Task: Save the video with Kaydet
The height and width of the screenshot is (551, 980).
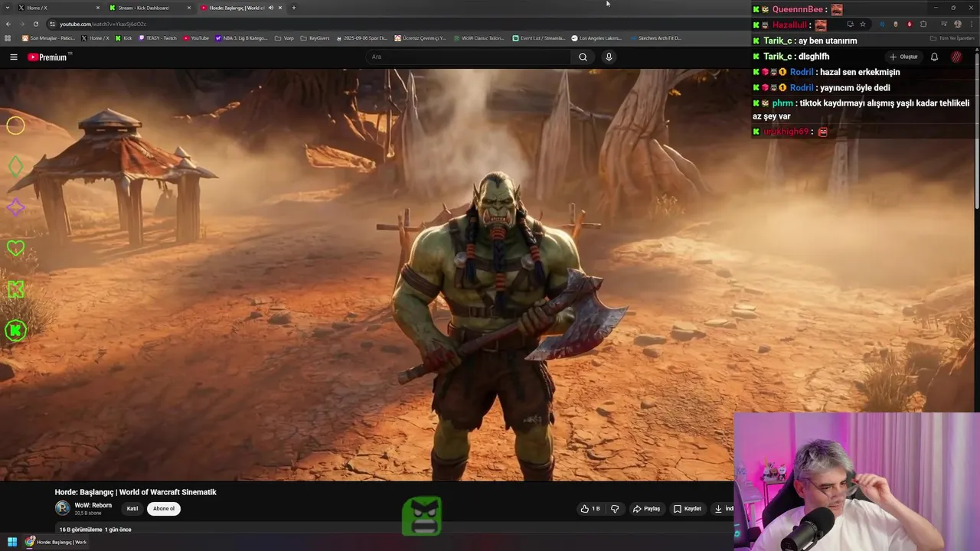Action: click(x=687, y=508)
